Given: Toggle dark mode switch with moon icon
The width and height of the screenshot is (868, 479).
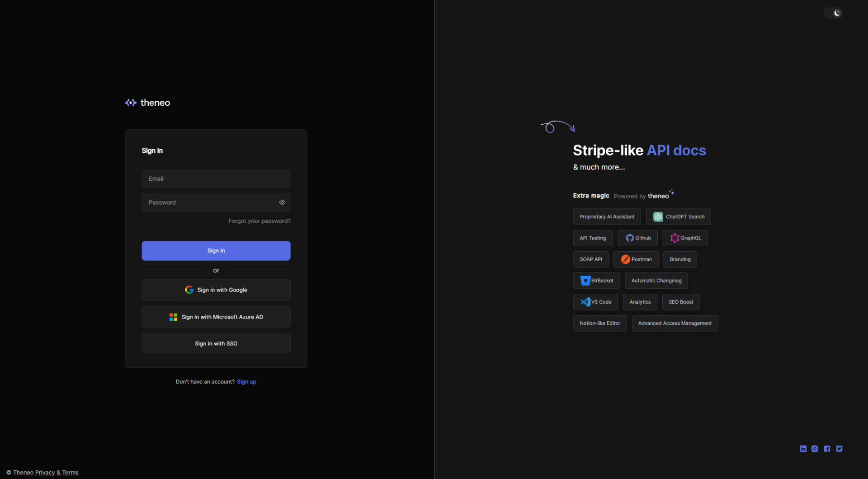Looking at the screenshot, I should [x=834, y=13].
